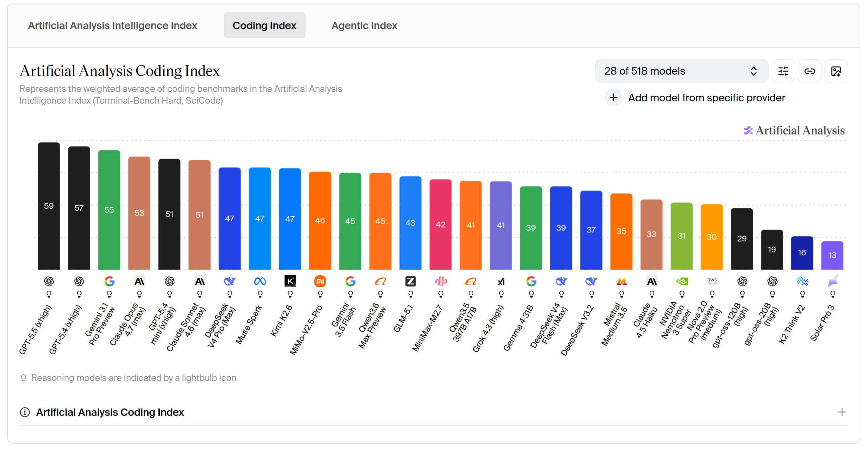Click the info icon beside Artificial Analysis Coding Index
The image size is (868, 462).
[24, 412]
